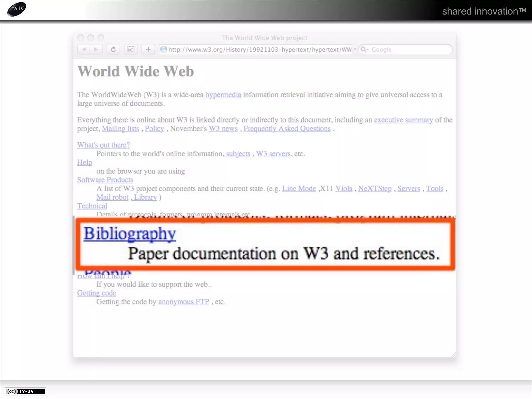Click the talis logo
The width and height of the screenshot is (532, 399).
tap(17, 9)
